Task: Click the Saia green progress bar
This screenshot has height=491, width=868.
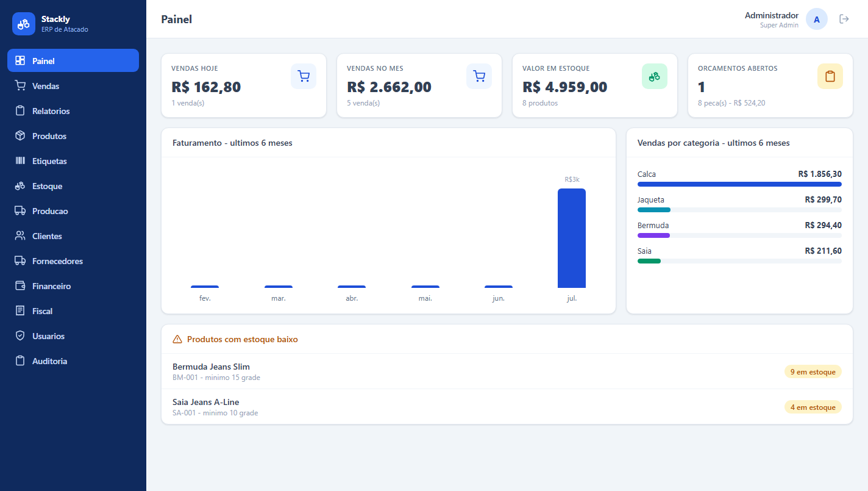Action: [649, 261]
